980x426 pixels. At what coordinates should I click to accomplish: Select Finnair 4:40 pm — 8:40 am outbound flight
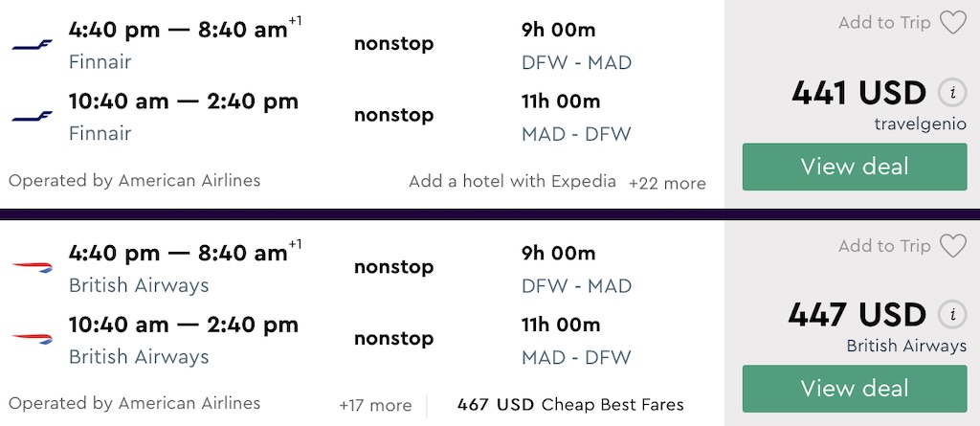pos(178,31)
